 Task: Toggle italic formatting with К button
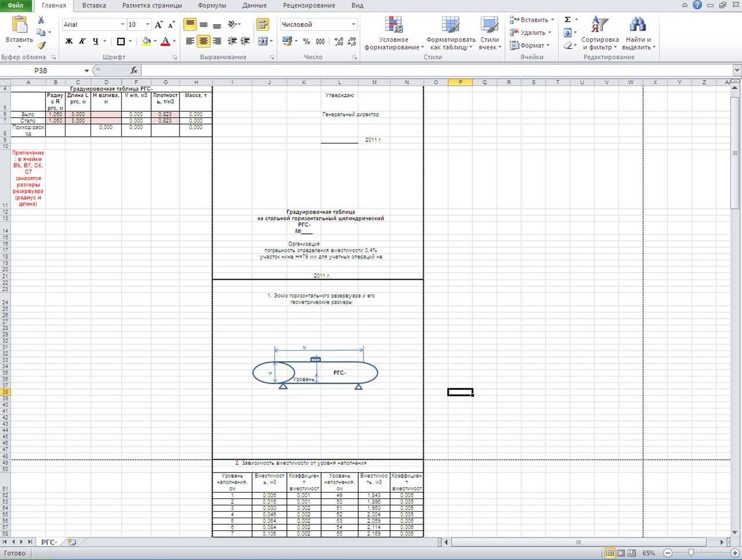pos(82,41)
